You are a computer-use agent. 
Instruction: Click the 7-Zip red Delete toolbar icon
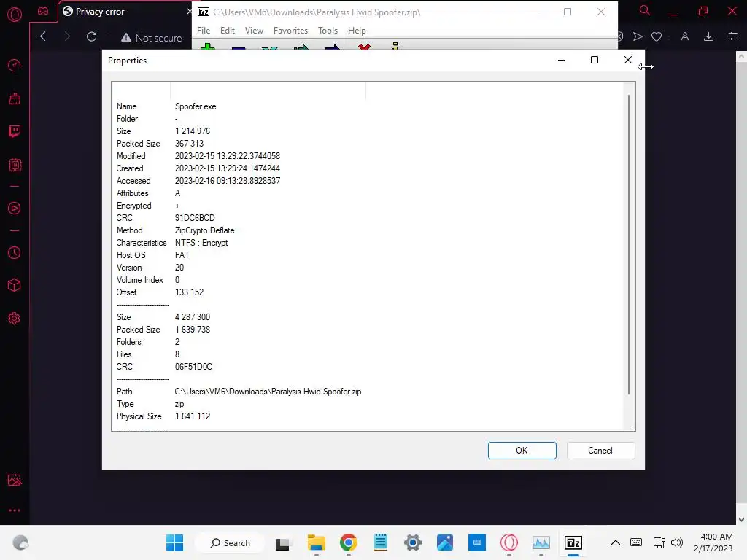point(365,46)
